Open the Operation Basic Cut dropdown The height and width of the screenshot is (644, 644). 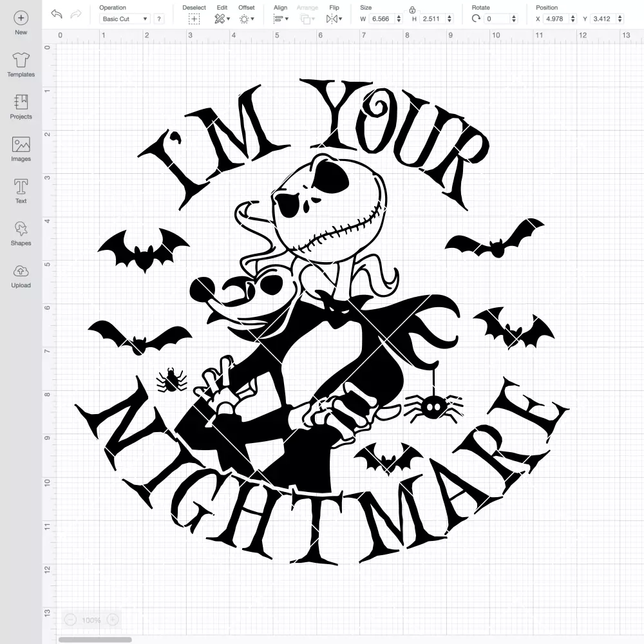click(125, 19)
